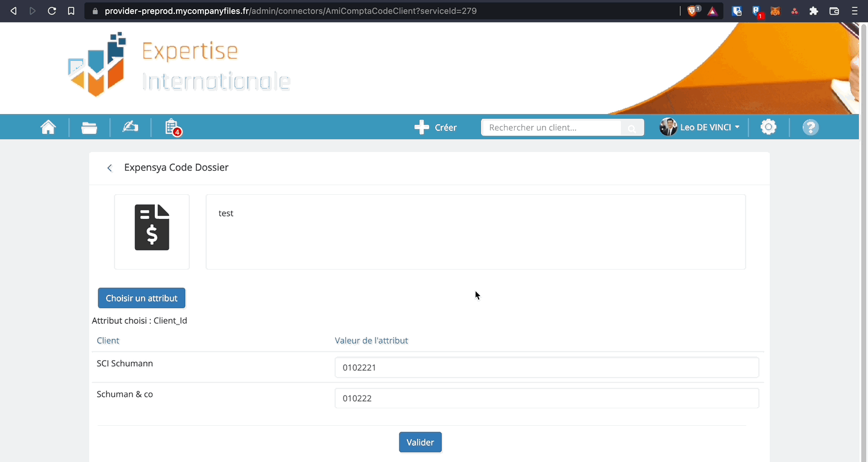Click the search magnifier button

point(632,128)
